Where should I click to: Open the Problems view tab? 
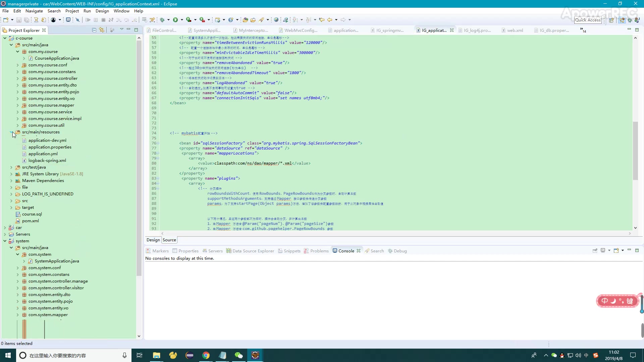(319, 251)
